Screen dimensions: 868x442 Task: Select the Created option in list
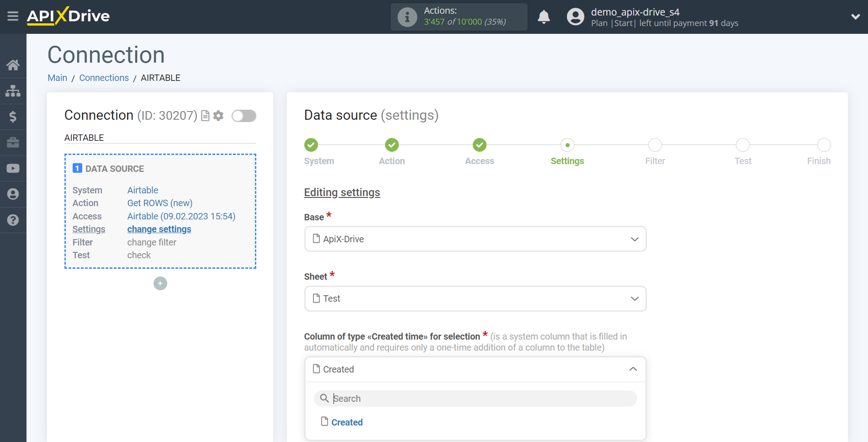pos(347,422)
